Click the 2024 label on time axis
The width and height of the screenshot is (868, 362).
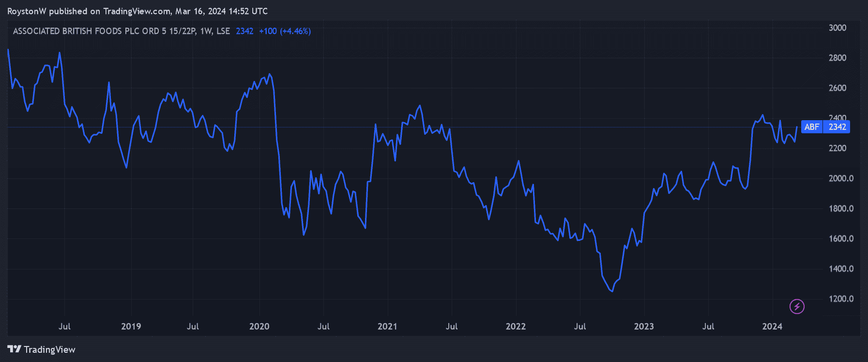coord(772,326)
